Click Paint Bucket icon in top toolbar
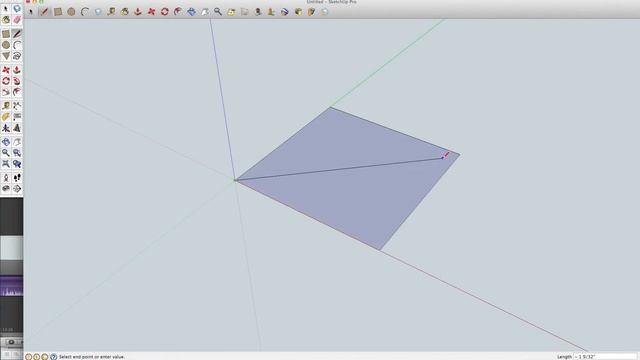 click(124, 12)
